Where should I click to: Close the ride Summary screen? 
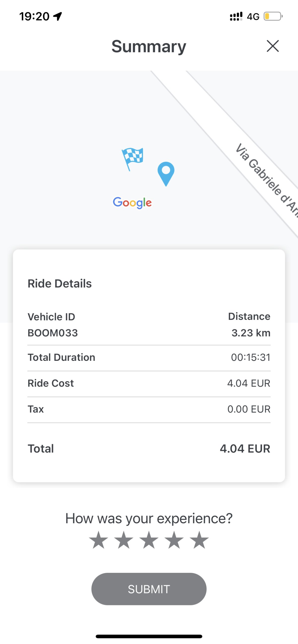point(272,46)
